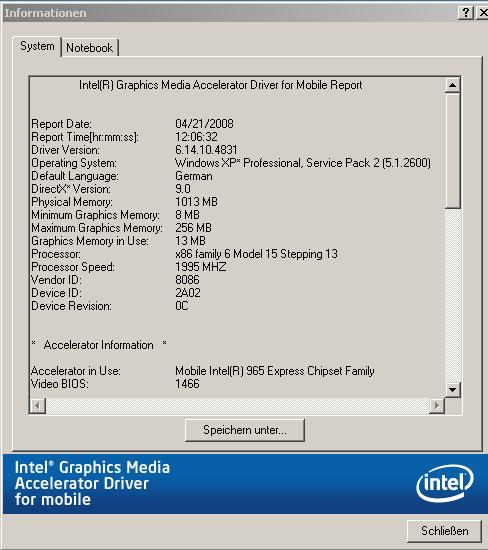Click the Default Language value German
Screen dimensions: 488x550
pos(194,176)
